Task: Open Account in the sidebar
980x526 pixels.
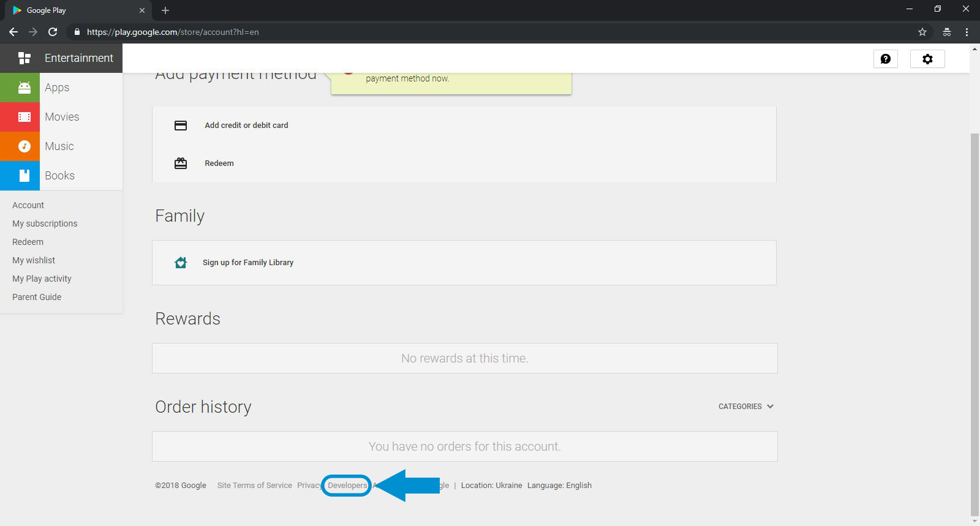Action: coord(28,205)
